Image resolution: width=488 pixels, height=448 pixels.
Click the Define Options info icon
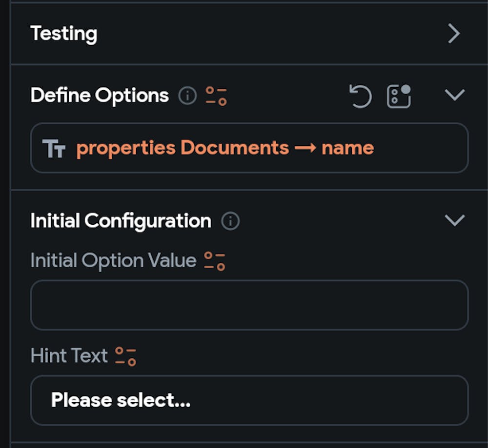point(187,96)
